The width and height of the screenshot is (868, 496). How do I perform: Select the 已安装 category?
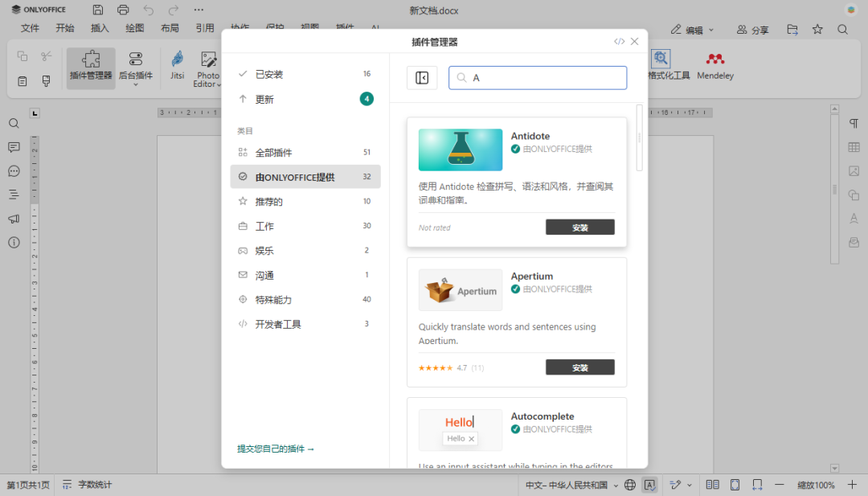pos(305,74)
